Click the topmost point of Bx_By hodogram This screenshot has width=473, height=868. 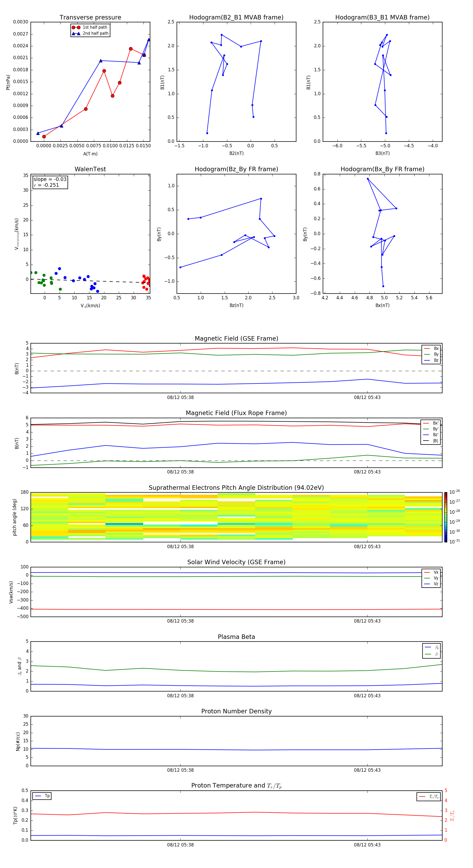tap(368, 179)
